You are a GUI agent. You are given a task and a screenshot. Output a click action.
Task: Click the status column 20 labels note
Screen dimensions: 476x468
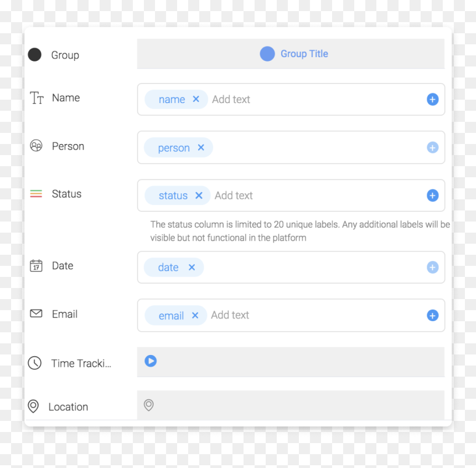point(300,231)
